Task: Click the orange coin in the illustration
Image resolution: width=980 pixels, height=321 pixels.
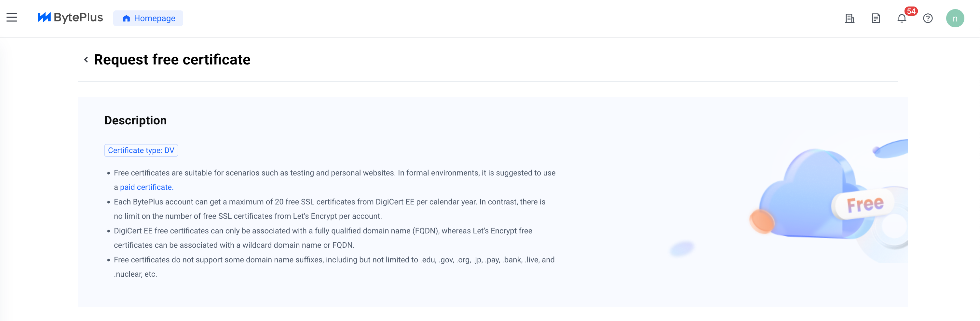Action: pyautogui.click(x=762, y=221)
